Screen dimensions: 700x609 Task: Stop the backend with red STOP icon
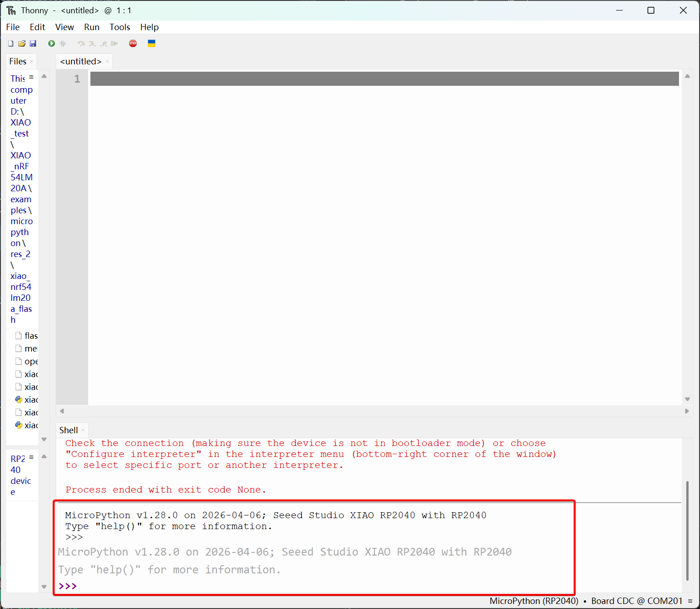click(133, 43)
